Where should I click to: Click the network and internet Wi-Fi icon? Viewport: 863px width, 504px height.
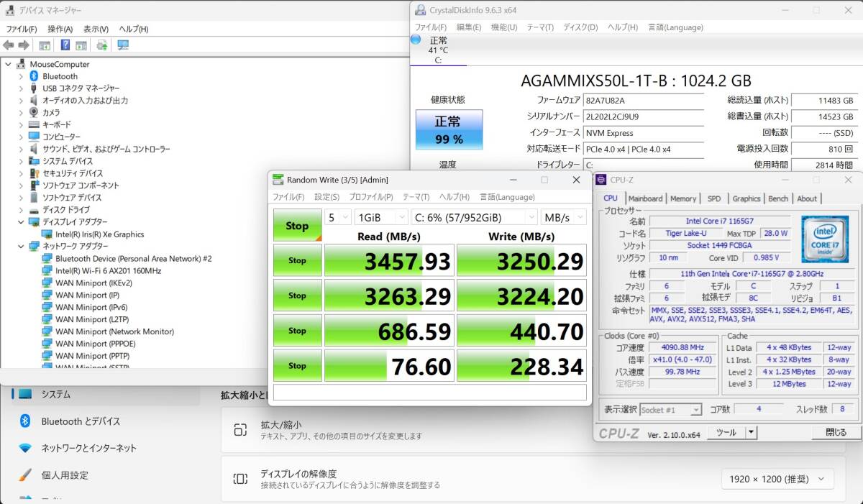pos(25,448)
